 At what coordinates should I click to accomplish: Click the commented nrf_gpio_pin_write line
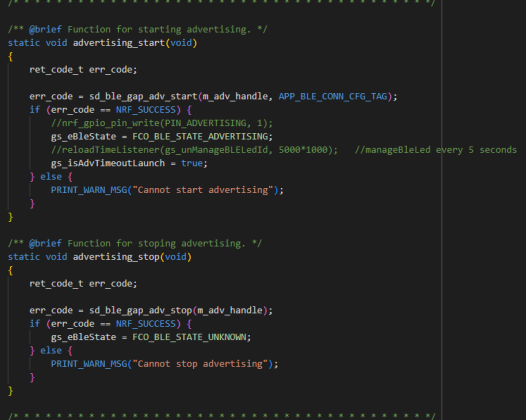coord(162,123)
